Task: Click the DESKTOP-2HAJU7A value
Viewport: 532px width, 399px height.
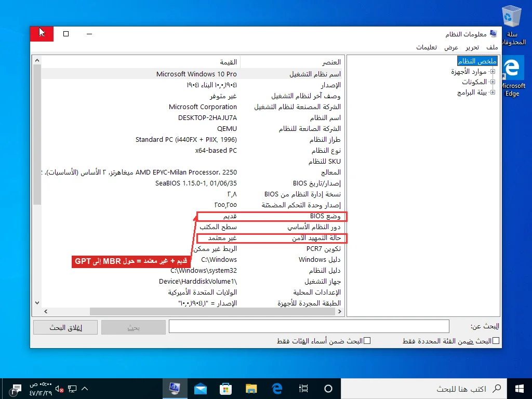Action: click(207, 118)
